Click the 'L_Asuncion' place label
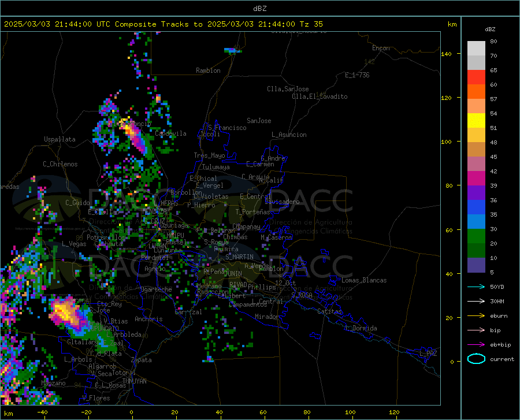This screenshot has height=420, width=520. point(289,135)
